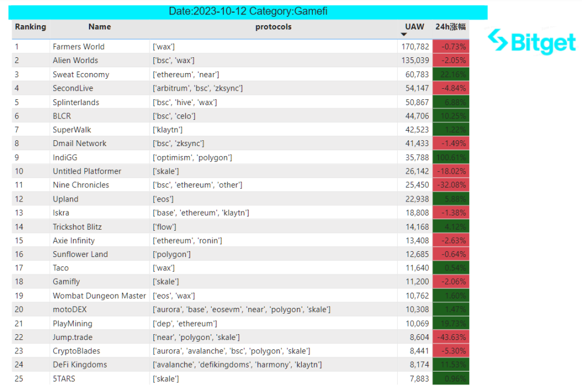582x392 pixels.
Task: Select the 5TARS row name cell
Action: coord(64,379)
